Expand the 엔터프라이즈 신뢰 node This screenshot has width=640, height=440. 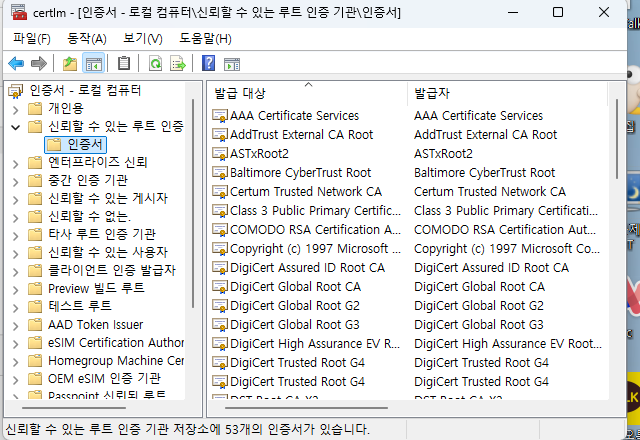point(15,164)
